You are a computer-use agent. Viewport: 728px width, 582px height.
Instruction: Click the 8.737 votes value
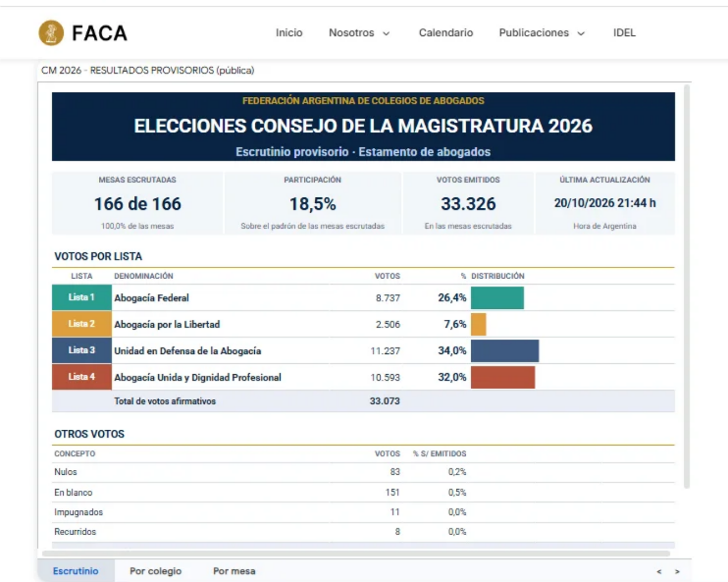[x=388, y=297]
